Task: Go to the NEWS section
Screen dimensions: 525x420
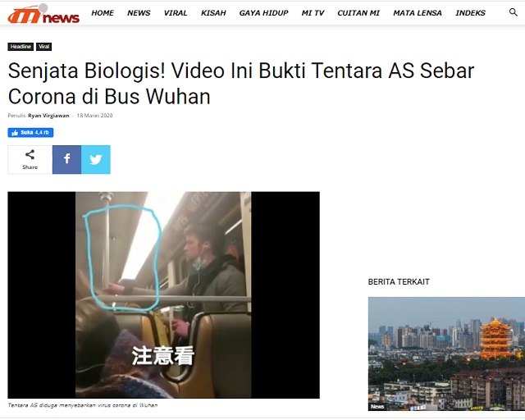Action: (x=139, y=13)
